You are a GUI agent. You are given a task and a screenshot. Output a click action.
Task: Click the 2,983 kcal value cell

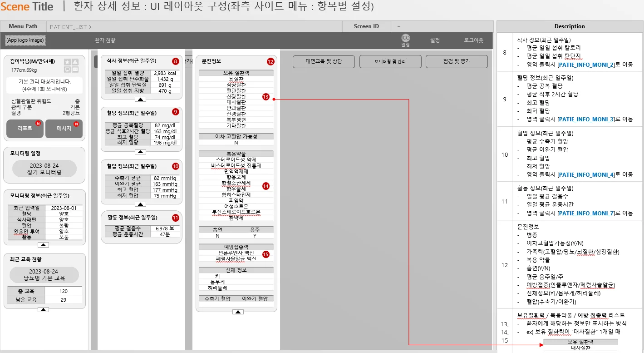tap(166, 73)
